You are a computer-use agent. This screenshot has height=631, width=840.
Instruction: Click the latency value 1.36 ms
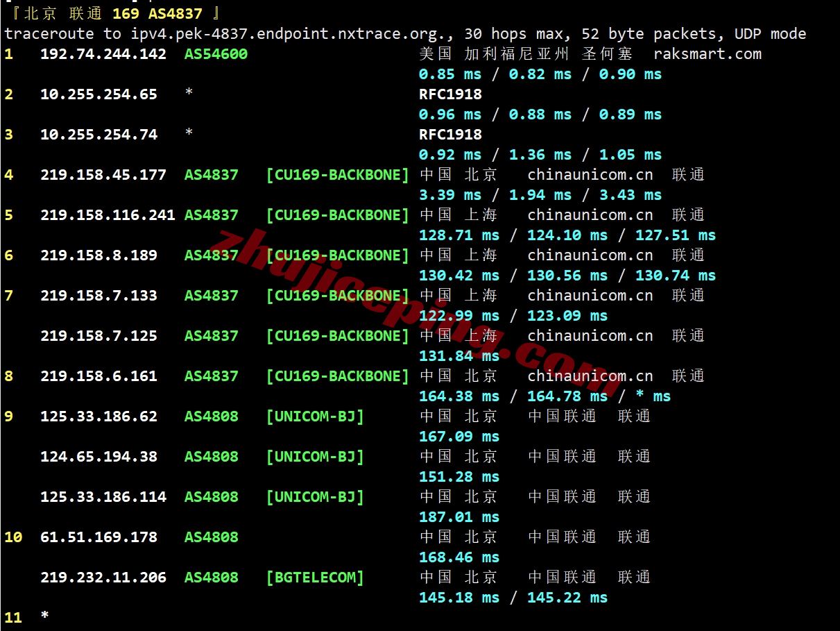click(x=540, y=155)
